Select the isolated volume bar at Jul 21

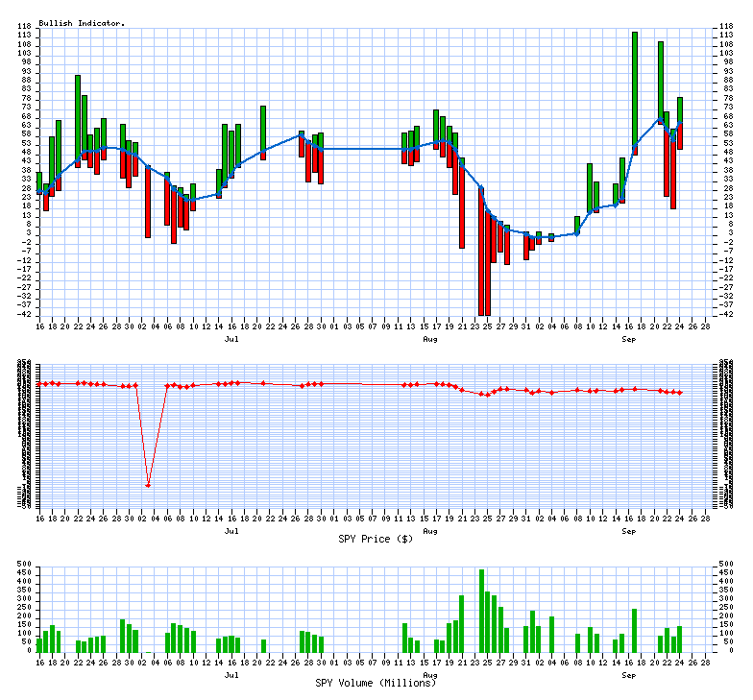point(263,645)
